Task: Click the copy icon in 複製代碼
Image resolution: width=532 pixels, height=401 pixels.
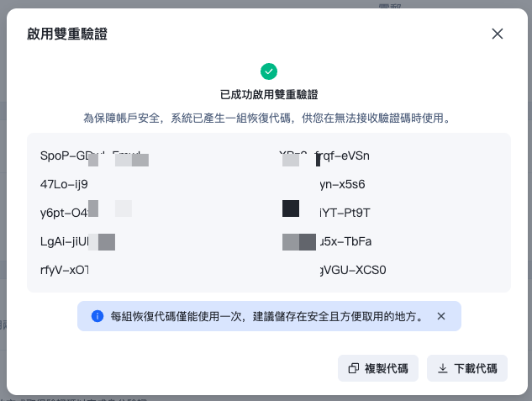Action: point(354,368)
